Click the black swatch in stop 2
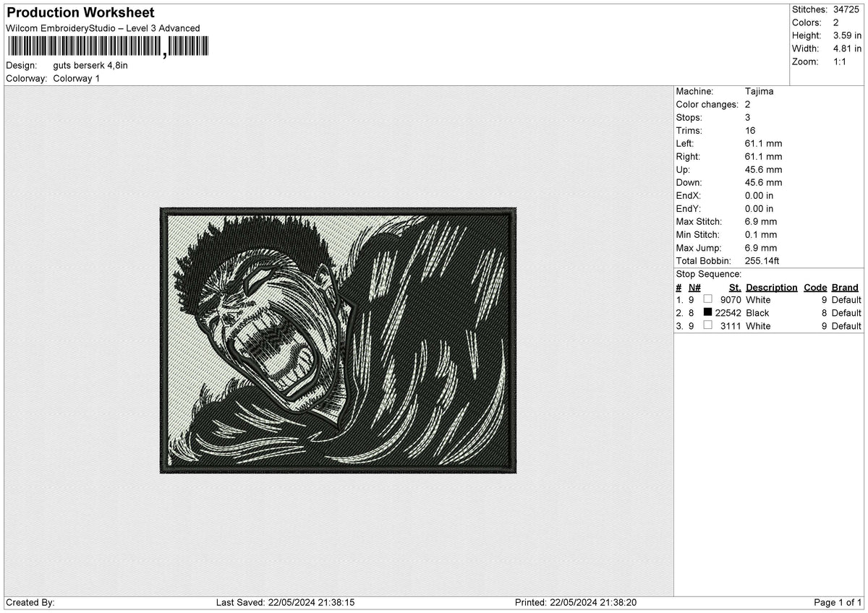 707,312
